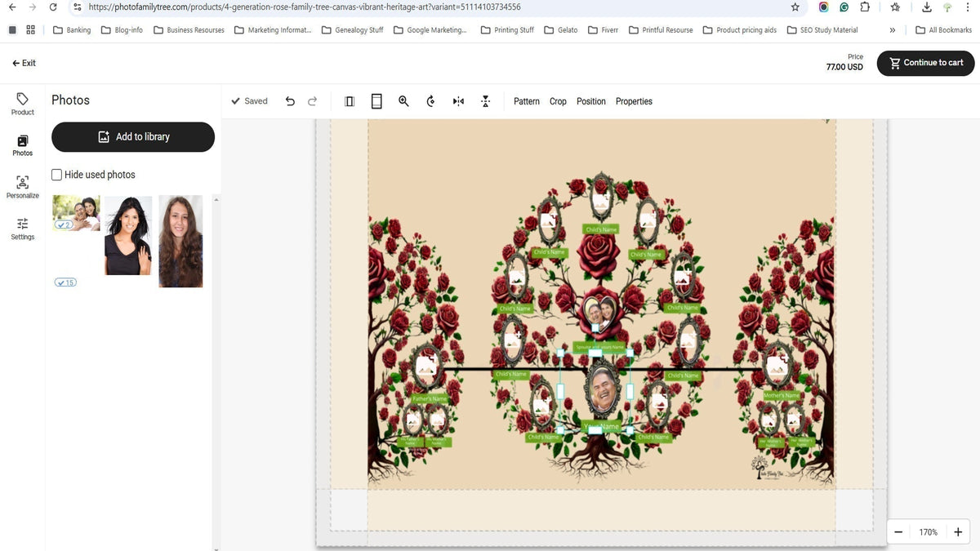Open the colorful circle extension icon

[x=823, y=7]
